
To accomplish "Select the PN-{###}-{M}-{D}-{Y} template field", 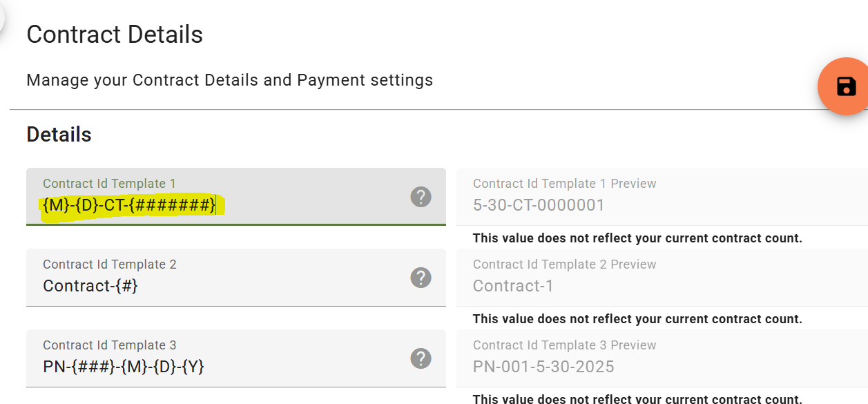I will (x=236, y=358).
